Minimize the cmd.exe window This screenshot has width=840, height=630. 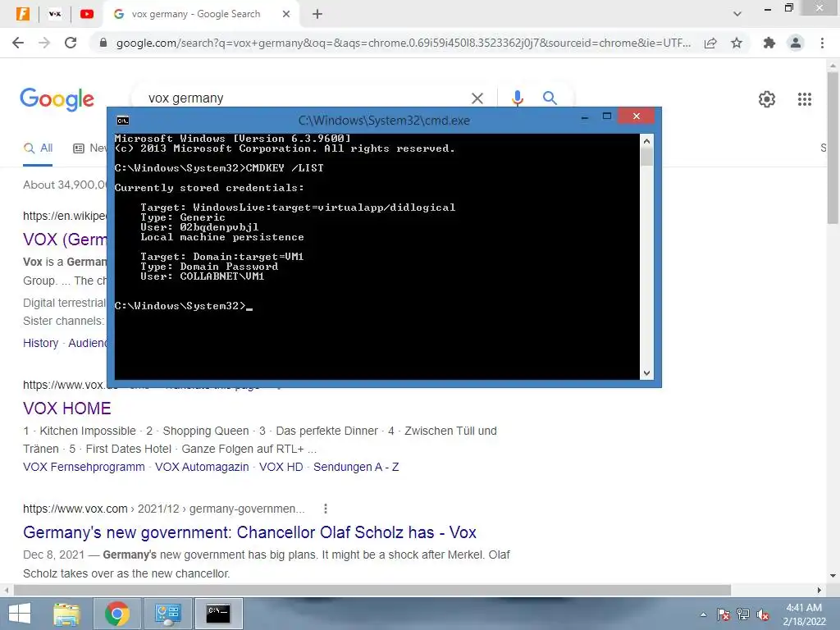coord(585,116)
